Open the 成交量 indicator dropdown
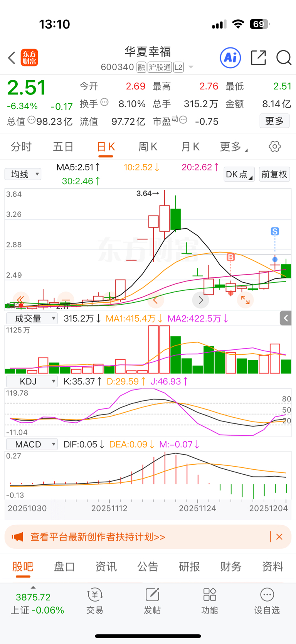This screenshot has width=296, height=644. pyautogui.click(x=32, y=319)
